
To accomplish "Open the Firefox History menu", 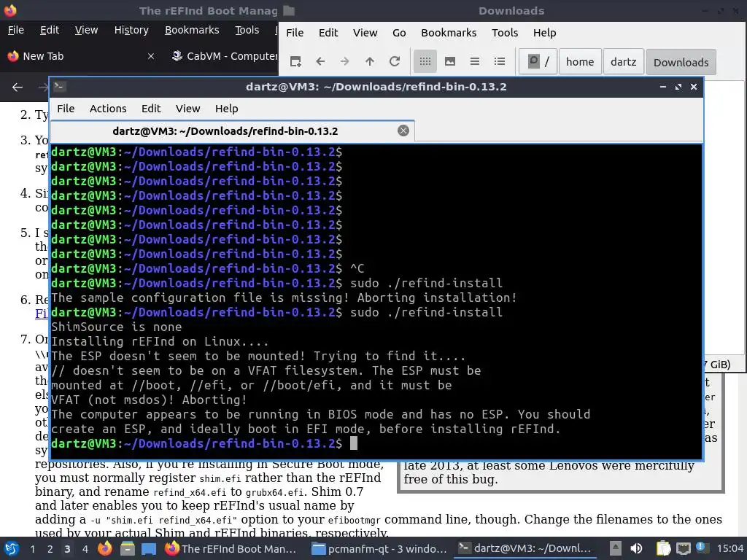I will [131, 30].
